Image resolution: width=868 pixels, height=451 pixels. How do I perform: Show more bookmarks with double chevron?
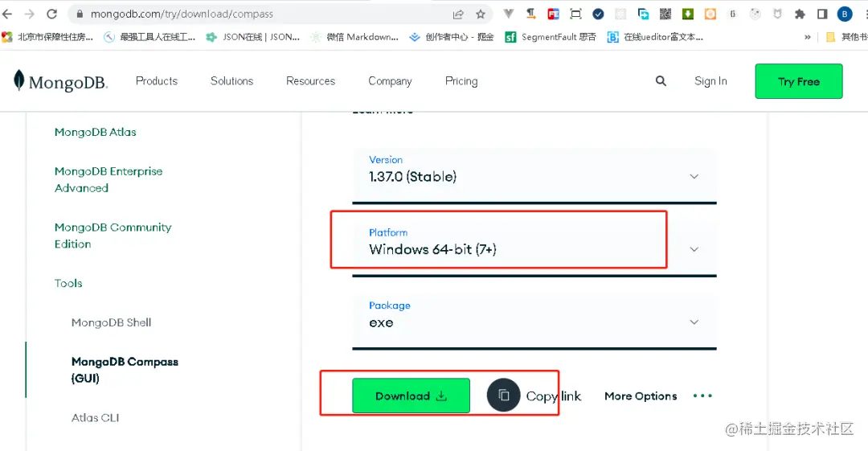click(x=808, y=37)
